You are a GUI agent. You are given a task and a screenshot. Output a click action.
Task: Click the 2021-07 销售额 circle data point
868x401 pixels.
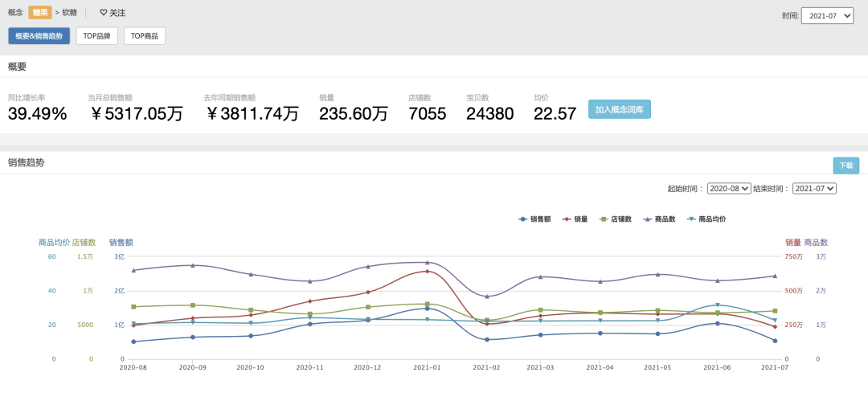775,342
